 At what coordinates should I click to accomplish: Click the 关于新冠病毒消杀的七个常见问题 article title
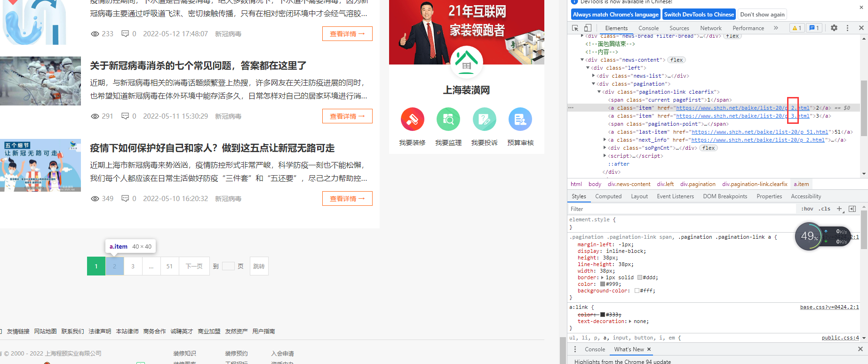click(198, 65)
